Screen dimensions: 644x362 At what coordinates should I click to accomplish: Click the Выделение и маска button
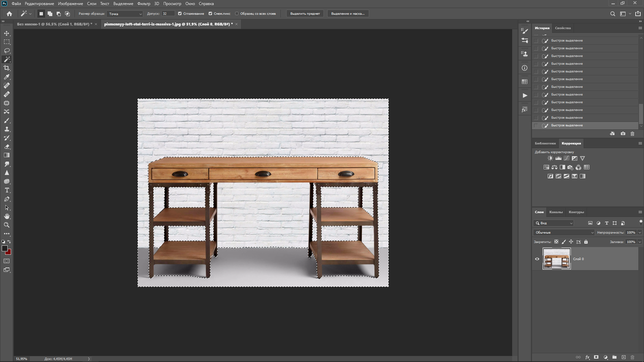point(348,13)
